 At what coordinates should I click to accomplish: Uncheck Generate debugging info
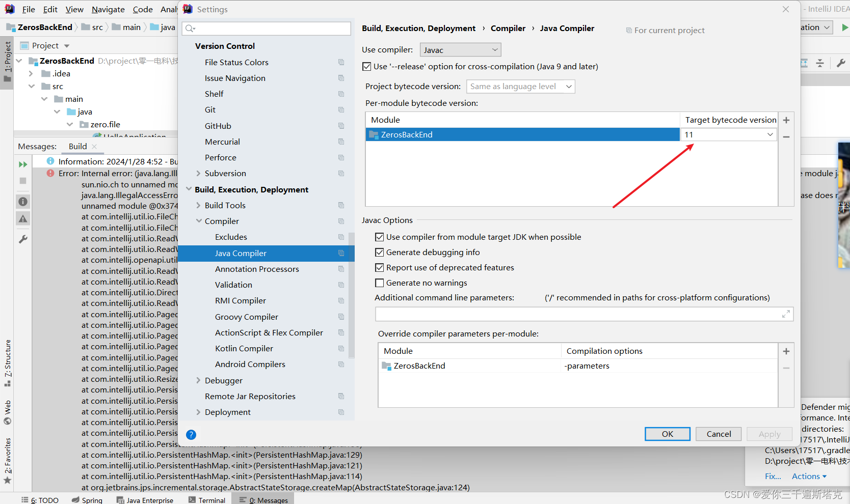(379, 252)
